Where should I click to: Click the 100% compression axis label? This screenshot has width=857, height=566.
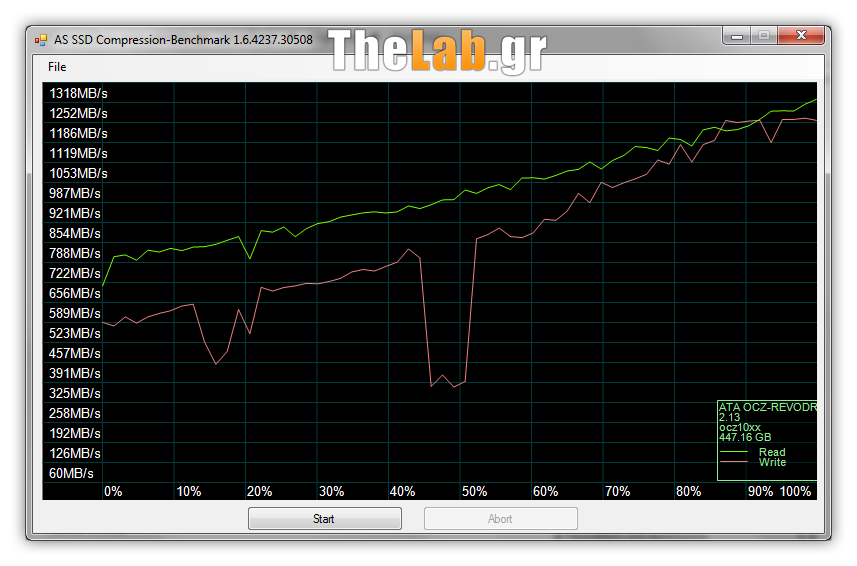795,491
